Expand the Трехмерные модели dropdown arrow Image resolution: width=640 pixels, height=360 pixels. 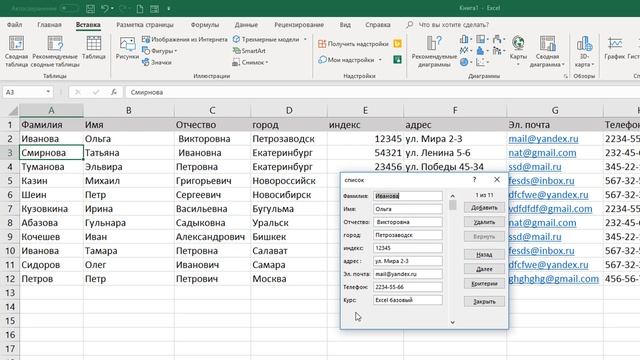(305, 40)
